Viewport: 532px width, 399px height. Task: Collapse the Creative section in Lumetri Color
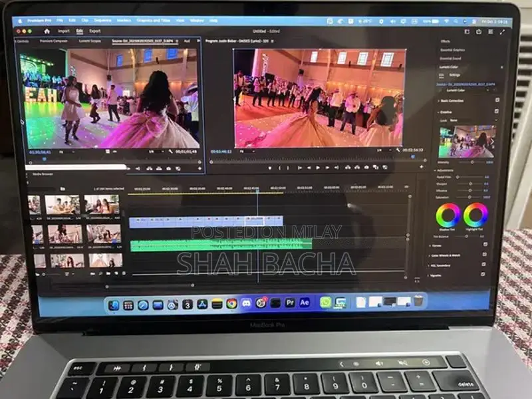pos(439,111)
